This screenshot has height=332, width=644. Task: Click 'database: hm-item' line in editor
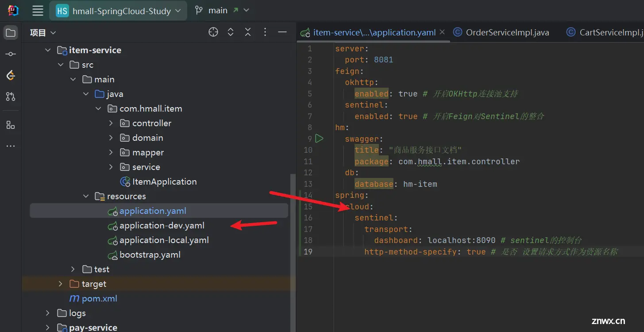(x=396, y=184)
